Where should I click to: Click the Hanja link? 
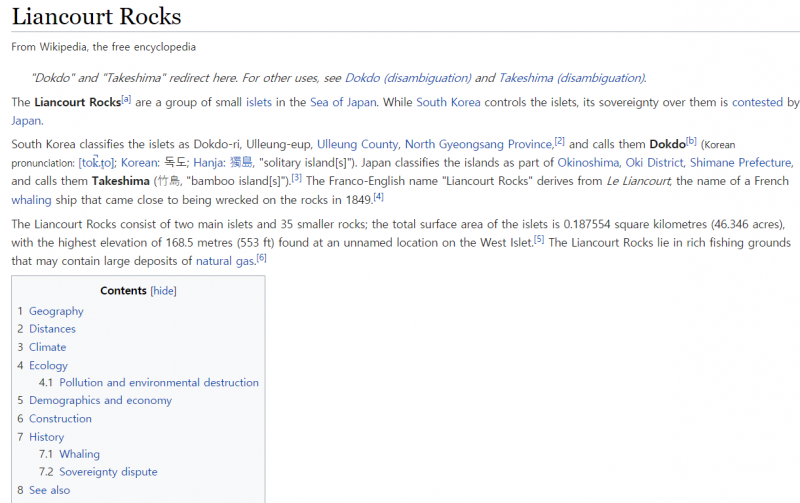208,162
